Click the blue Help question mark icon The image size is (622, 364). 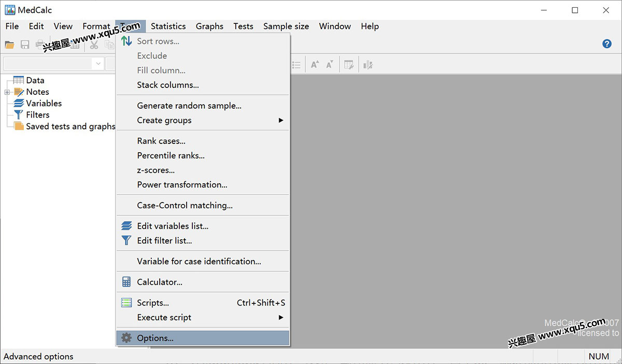click(x=607, y=44)
